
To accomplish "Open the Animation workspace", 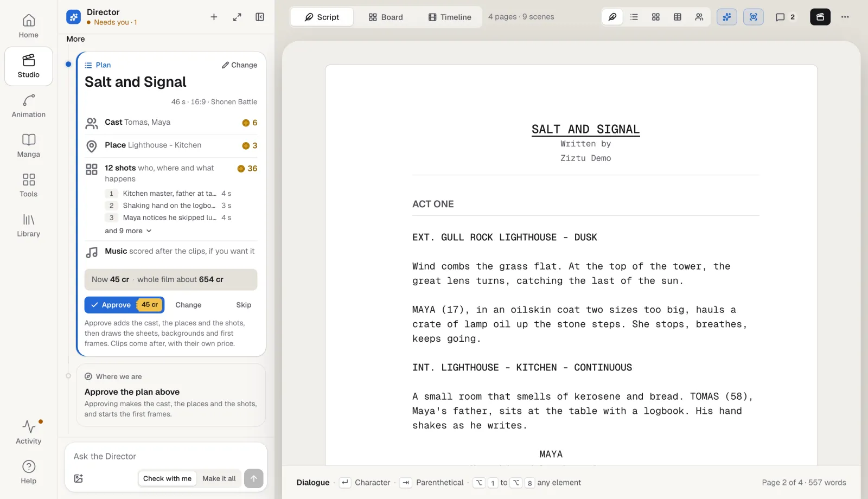I will [29, 106].
